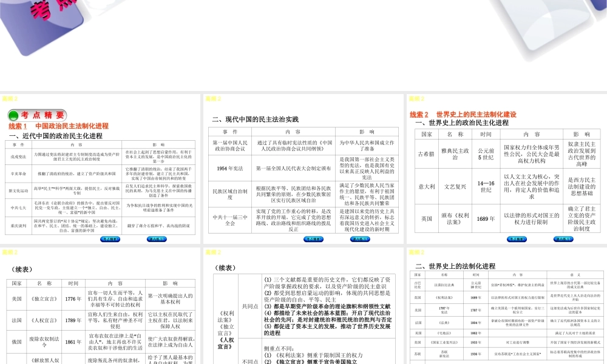Click the 《国家工业复兴法》 table cell
Viewport: 607px width, 364px height.
coord(444,342)
